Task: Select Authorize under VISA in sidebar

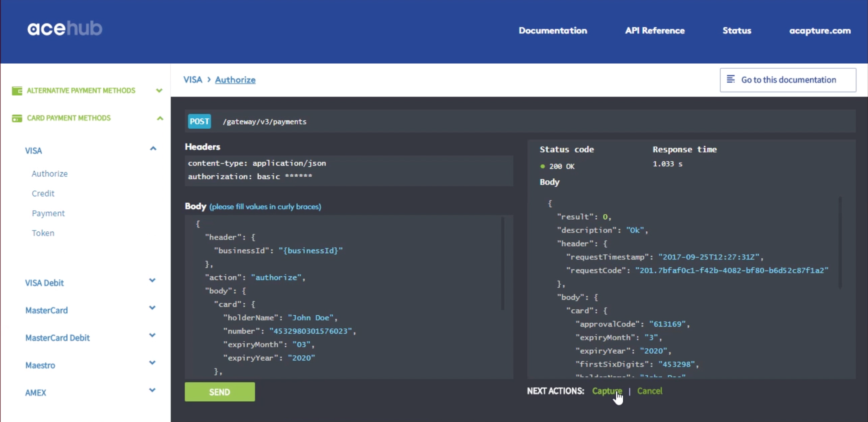Action: tap(50, 174)
